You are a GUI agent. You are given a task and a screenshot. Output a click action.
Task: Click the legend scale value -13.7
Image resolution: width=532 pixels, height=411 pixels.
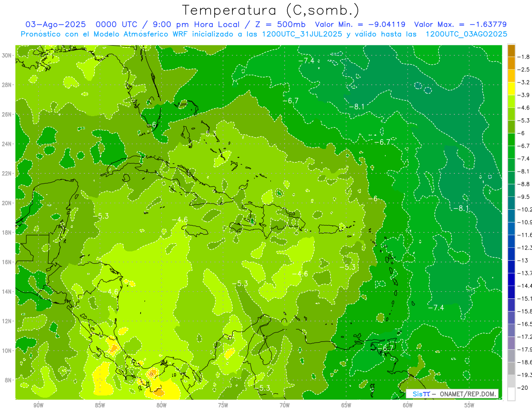coord(524,273)
